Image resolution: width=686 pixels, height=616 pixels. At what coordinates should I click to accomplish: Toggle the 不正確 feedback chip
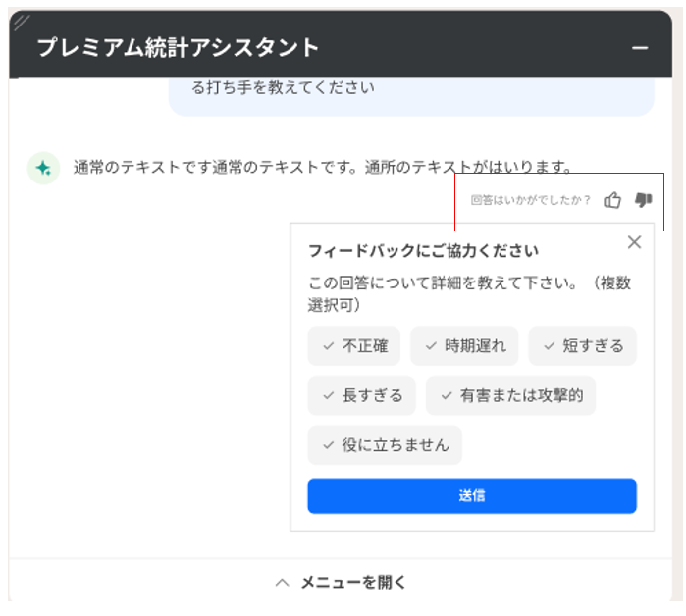click(x=354, y=346)
